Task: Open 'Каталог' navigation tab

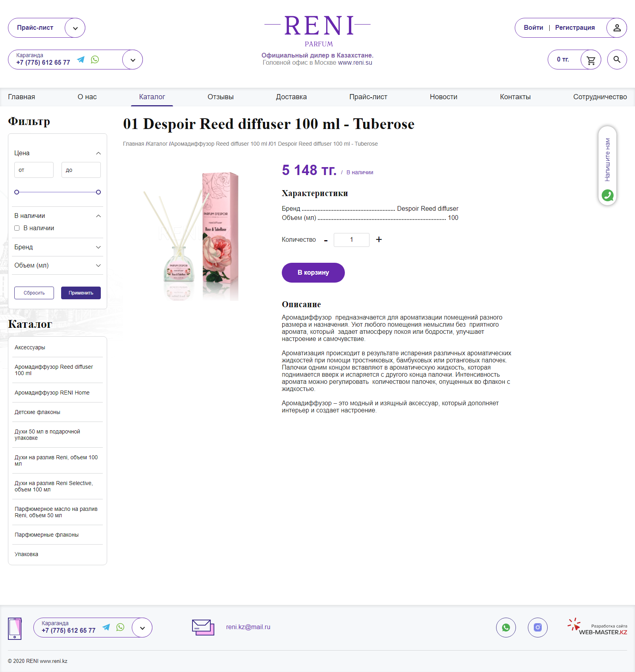Action: click(152, 97)
